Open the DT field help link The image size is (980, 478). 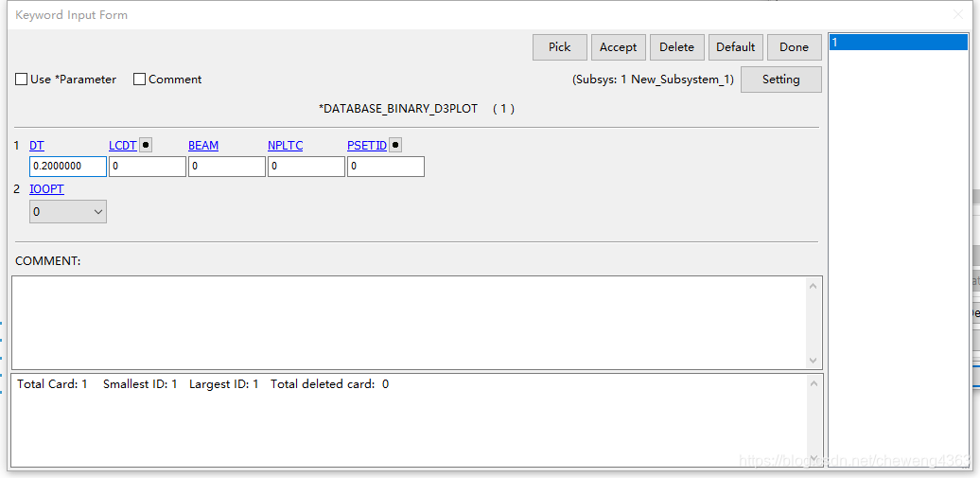click(x=37, y=146)
